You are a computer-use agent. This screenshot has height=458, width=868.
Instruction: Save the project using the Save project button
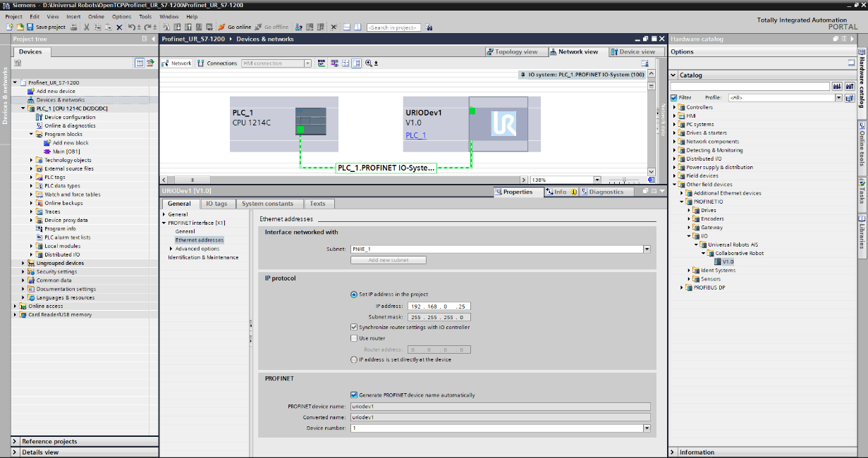tap(46, 27)
